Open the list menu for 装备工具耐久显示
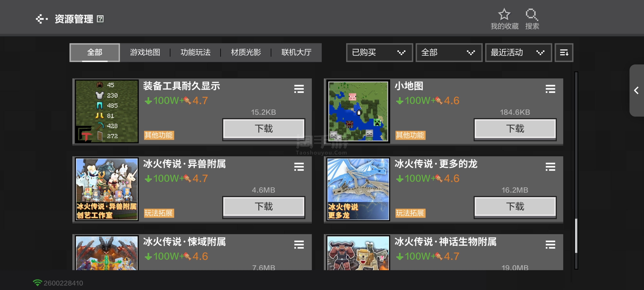Viewport: 644px width, 290px height. pyautogui.click(x=299, y=89)
